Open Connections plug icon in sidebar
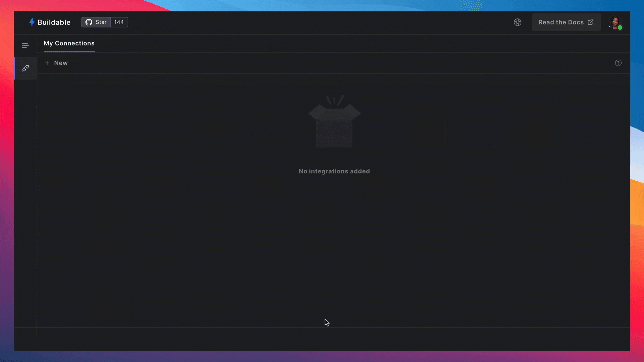The height and width of the screenshot is (362, 644). point(25,68)
